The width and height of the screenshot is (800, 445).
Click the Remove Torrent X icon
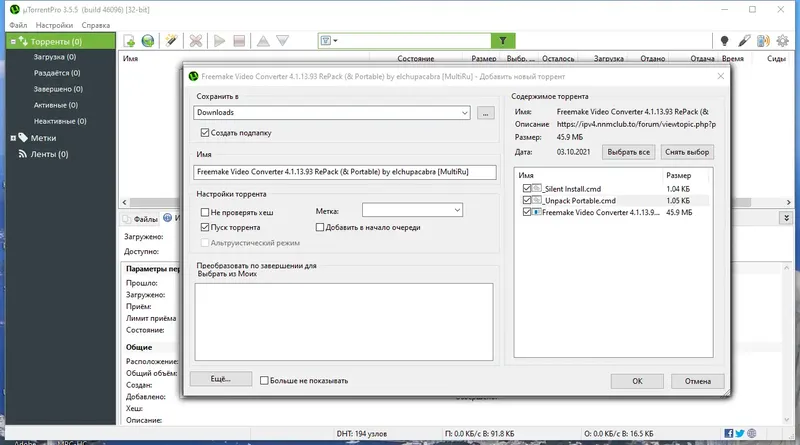point(196,41)
